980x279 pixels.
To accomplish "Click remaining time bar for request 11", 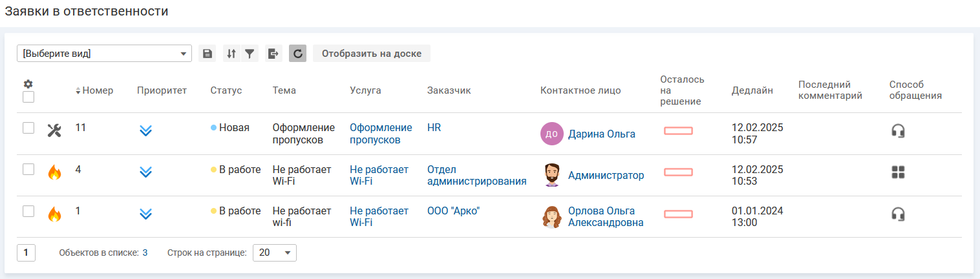I will (678, 131).
